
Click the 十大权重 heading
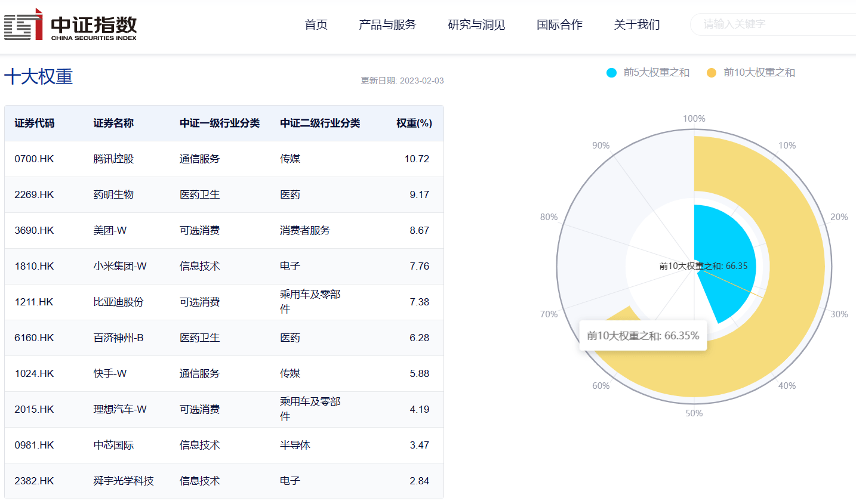pos(39,77)
